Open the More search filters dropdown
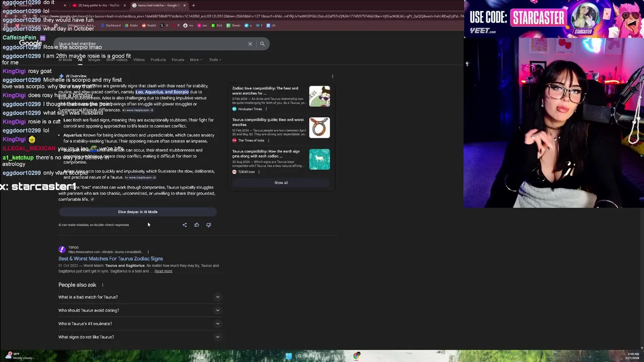 tap(196, 60)
